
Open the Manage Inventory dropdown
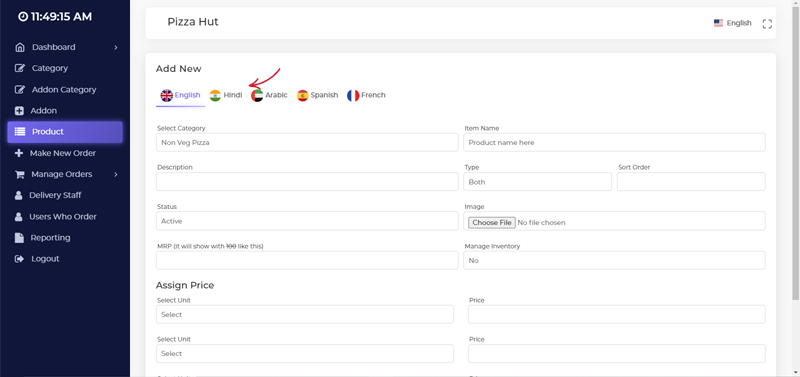[x=614, y=260]
